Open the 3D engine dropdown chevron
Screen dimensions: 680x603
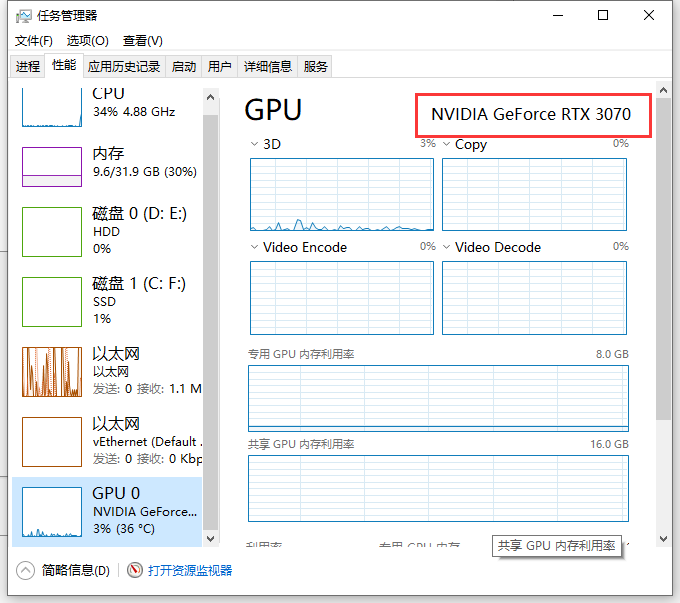(254, 144)
